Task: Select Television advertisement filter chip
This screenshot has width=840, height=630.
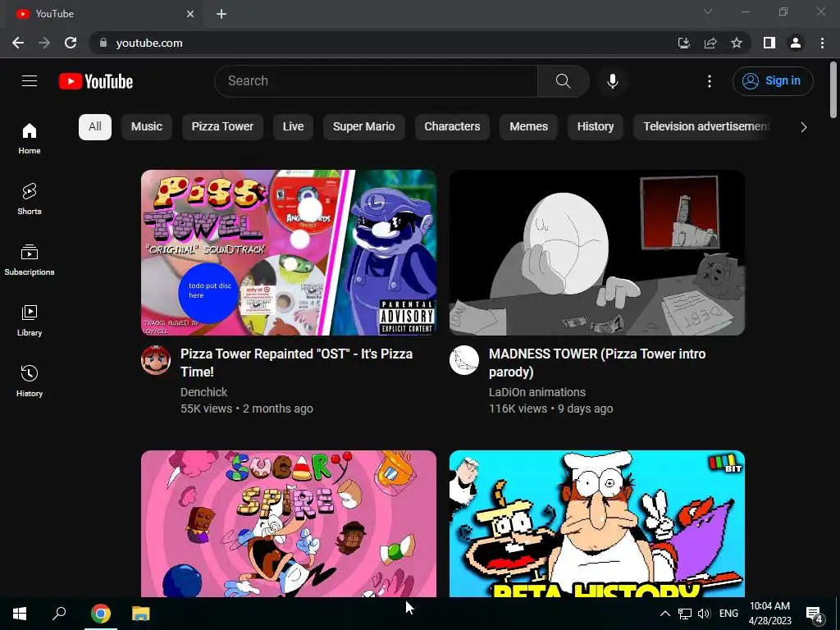Action: point(703,127)
